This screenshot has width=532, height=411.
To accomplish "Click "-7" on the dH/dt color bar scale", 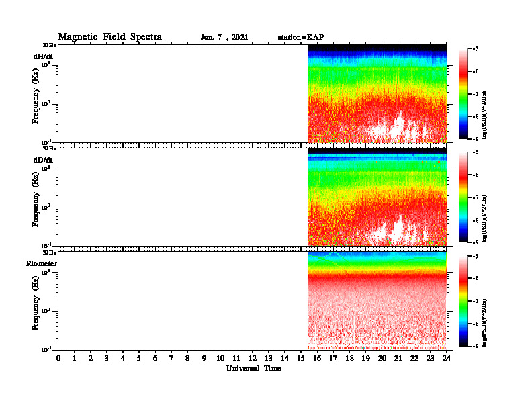I will [476, 94].
